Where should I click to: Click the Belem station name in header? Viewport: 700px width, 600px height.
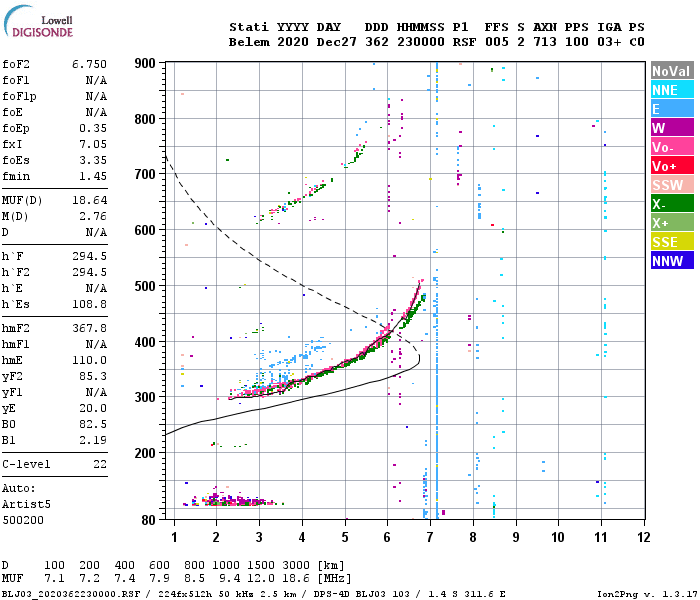click(249, 42)
